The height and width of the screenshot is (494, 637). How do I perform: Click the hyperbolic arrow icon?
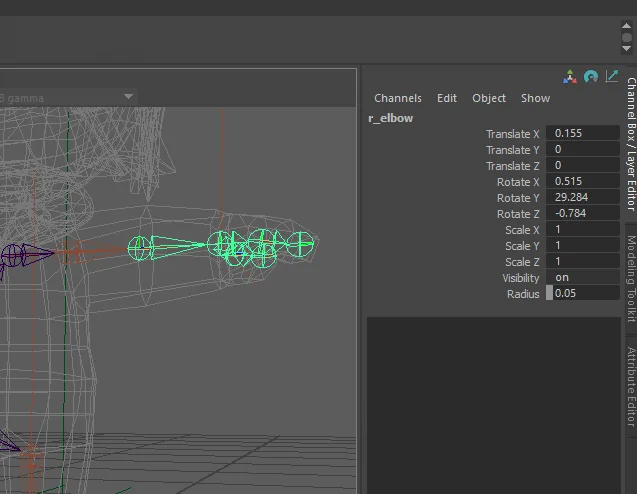[612, 76]
